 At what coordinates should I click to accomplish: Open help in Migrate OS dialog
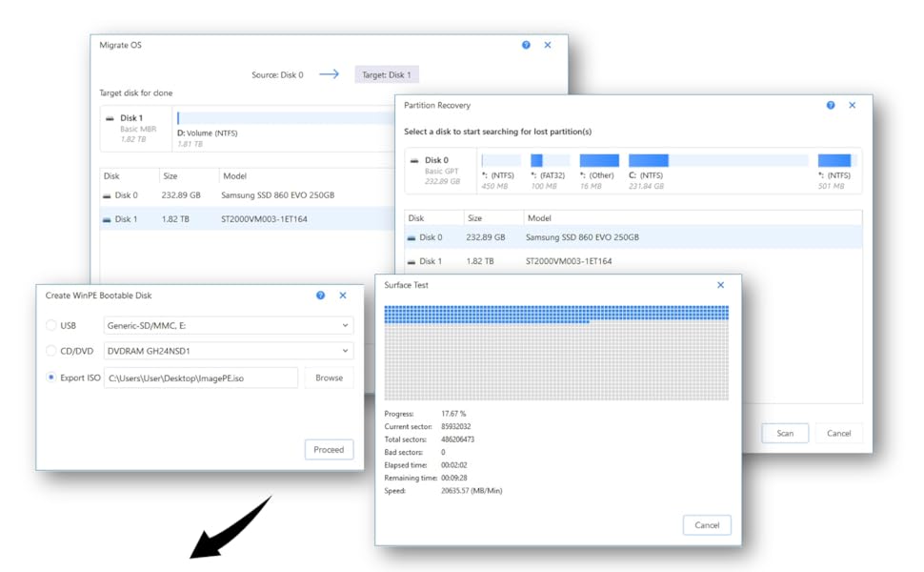pos(526,45)
